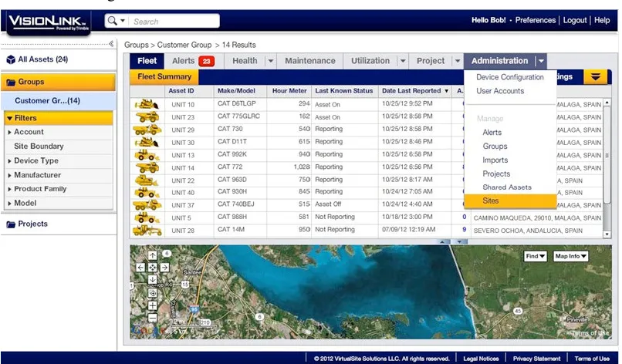Open the Legal Notices footer link
This screenshot has height=364, width=622.
tap(481, 359)
